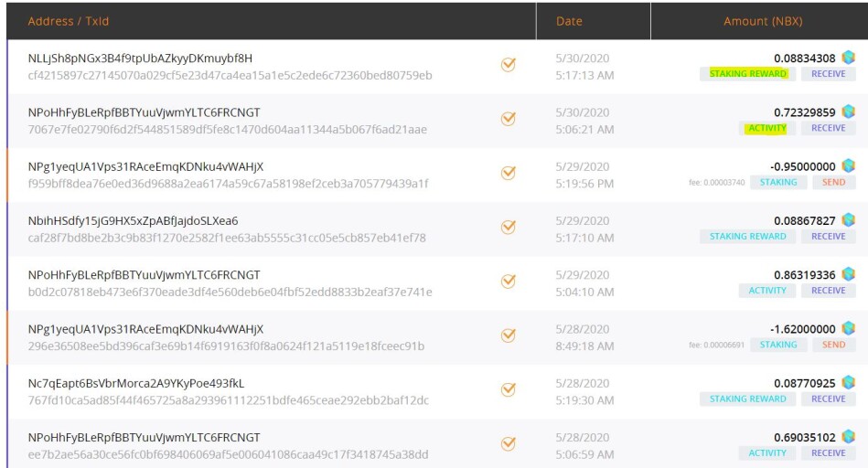Click confirmed checkmark icon for 0.08834308 transaction

(x=509, y=65)
